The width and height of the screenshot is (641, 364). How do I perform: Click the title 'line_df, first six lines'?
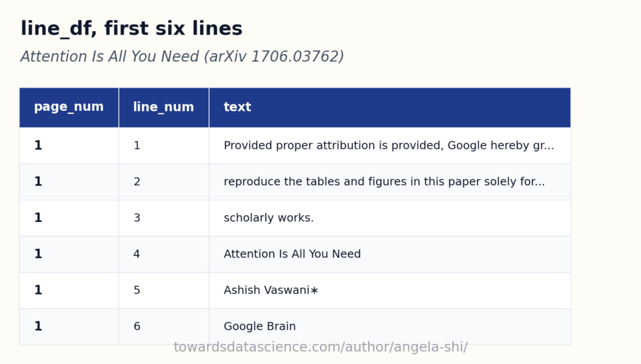pos(131,29)
